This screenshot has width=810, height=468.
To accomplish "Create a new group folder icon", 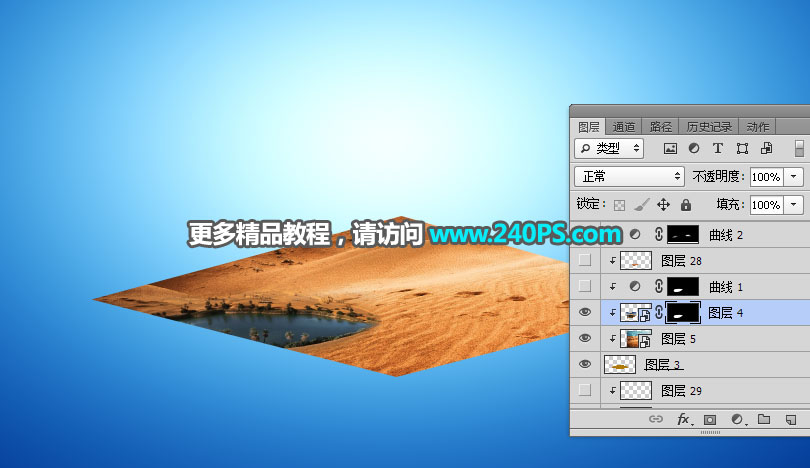I will pos(763,420).
